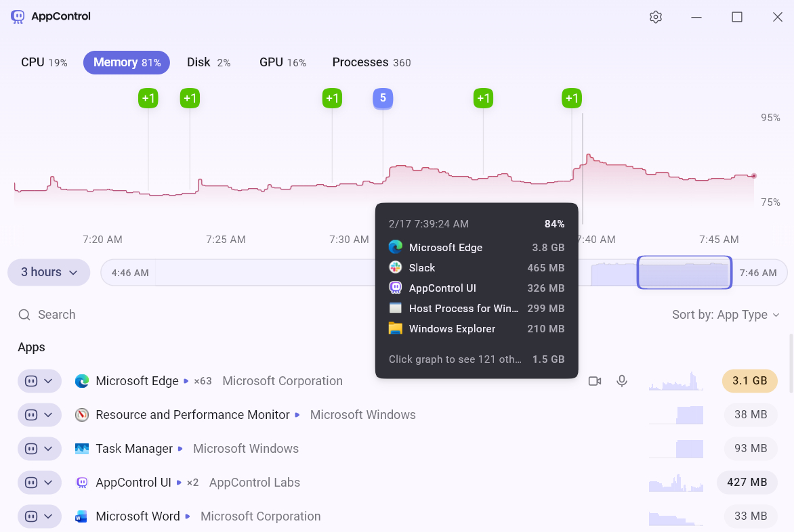This screenshot has height=532, width=794.
Task: Click the Microsoft Edge icon in the Apps list
Action: coord(82,380)
